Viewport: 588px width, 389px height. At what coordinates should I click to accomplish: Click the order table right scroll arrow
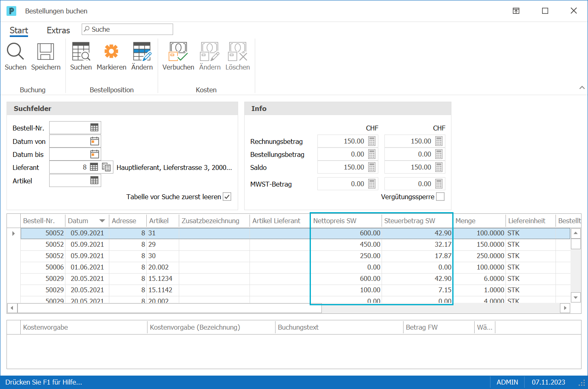565,308
